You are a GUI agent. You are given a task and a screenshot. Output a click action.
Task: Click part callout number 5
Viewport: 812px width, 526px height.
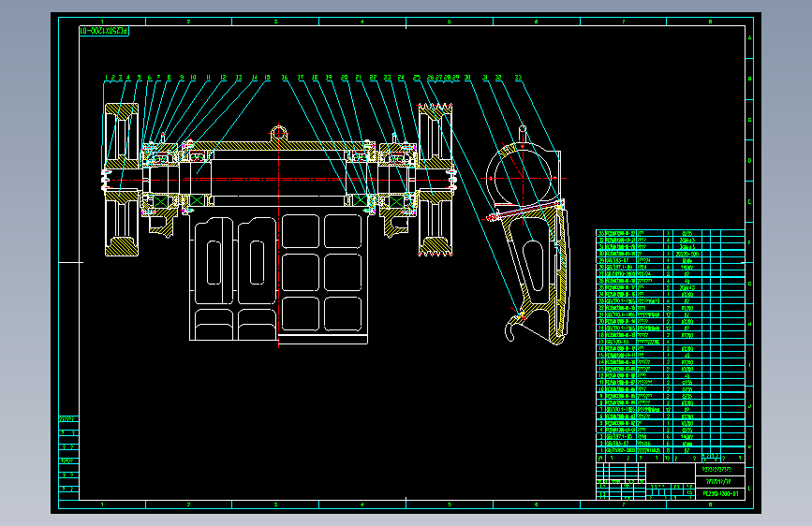pyautogui.click(x=139, y=78)
